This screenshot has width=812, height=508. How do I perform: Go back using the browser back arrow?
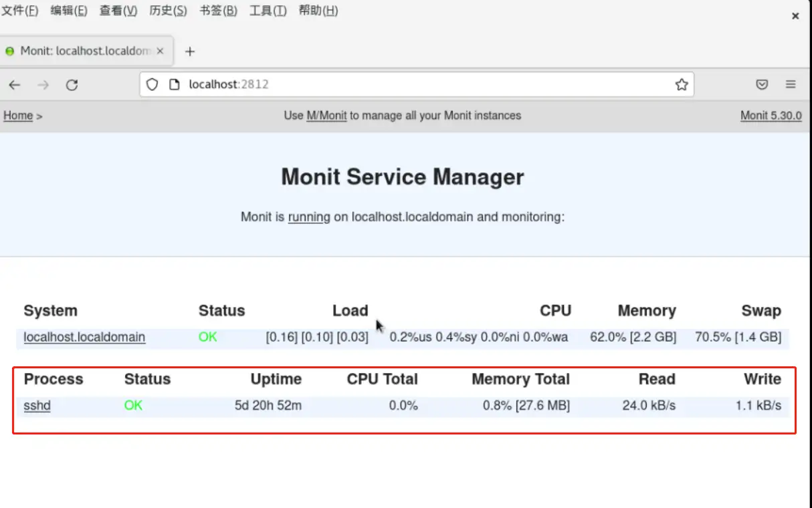tap(15, 85)
